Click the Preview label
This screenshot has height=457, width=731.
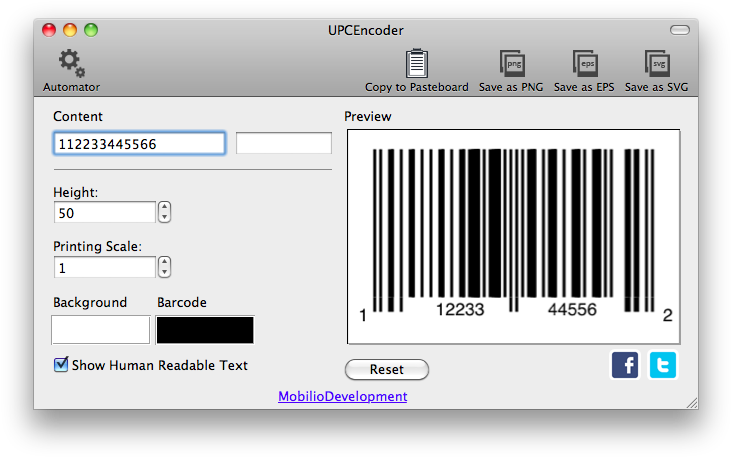pos(368,117)
